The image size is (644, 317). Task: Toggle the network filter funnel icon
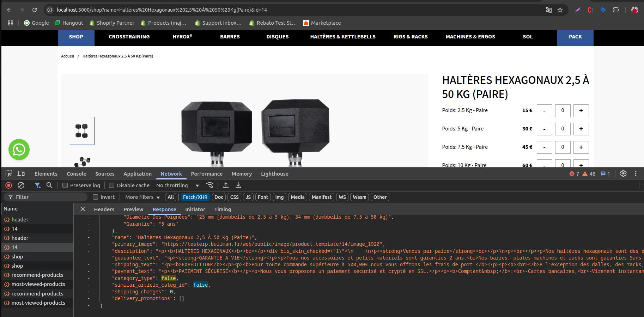37,185
